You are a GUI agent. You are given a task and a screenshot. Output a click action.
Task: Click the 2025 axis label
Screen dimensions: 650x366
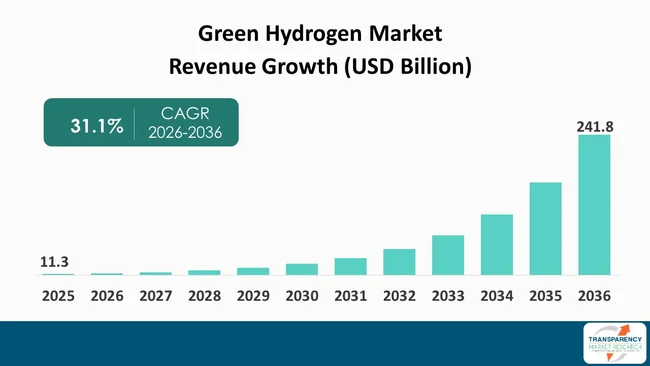[x=58, y=296]
